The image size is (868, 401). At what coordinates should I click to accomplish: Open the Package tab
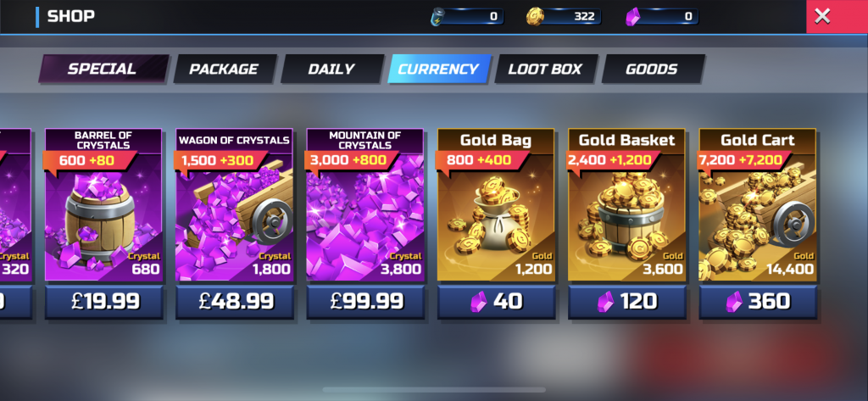224,70
